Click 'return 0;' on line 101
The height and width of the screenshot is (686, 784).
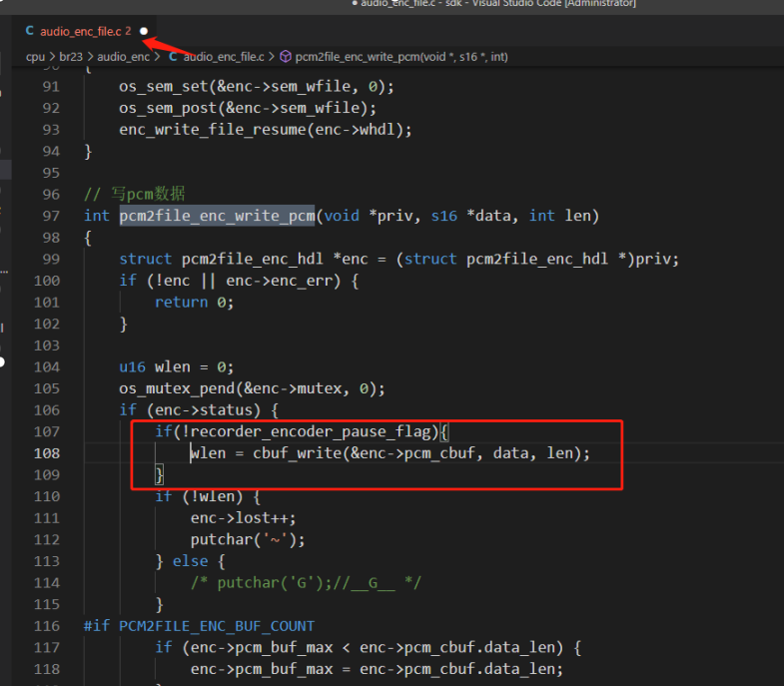point(194,303)
